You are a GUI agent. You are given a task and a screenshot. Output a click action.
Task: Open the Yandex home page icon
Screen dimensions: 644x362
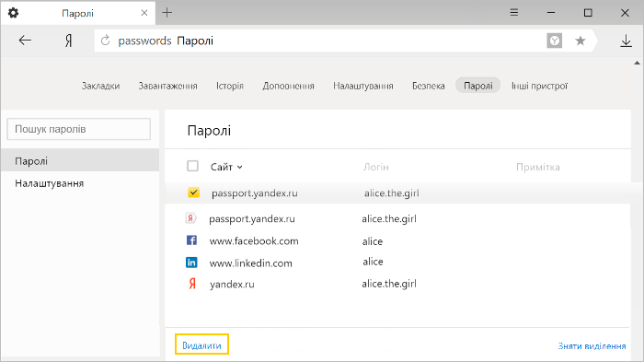pos(69,41)
